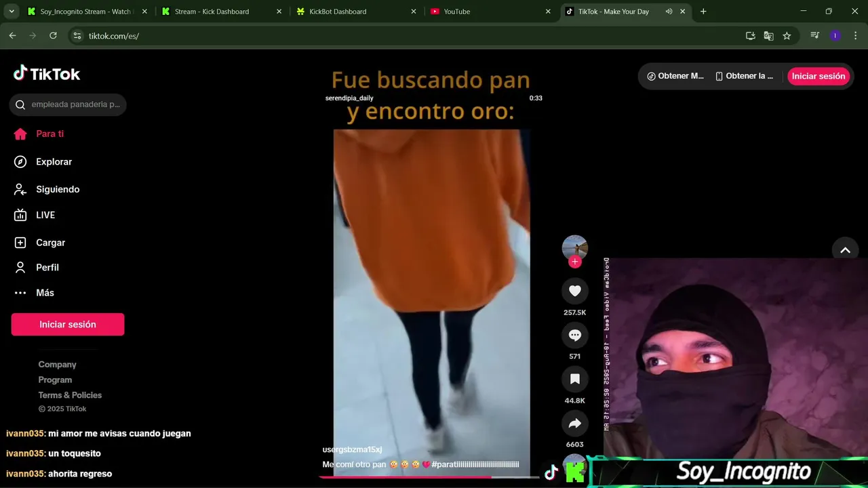
Task: Open the creator avatar profile
Action: coord(575,247)
